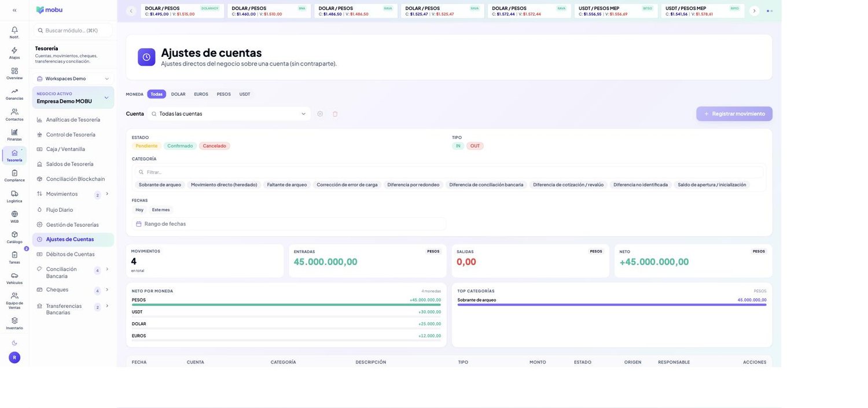Select the DOLAR currency tab
Image resolution: width=868 pixels, height=408 pixels.
tap(178, 94)
